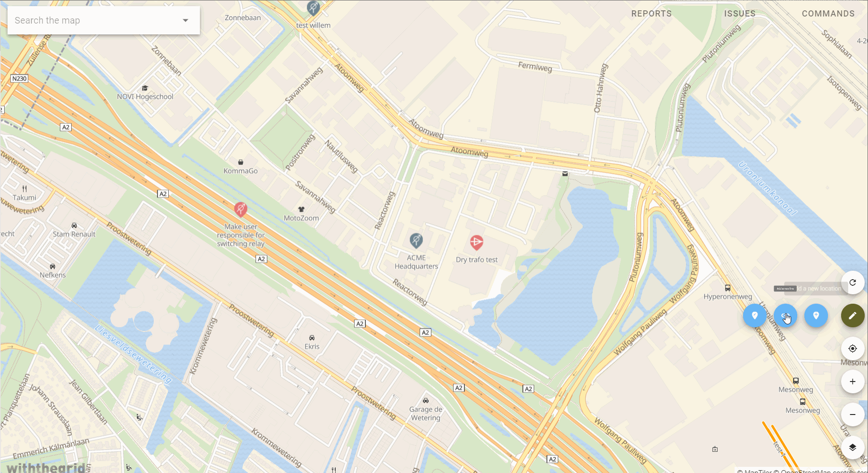The height and width of the screenshot is (473, 868).
Task: Select the ACME Headquarters marker
Action: coord(416,241)
